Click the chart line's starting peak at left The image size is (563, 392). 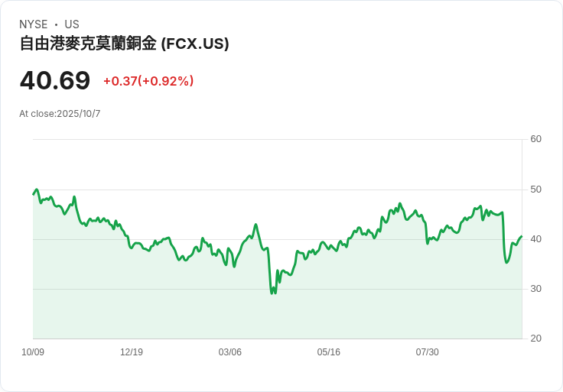[x=36, y=190]
